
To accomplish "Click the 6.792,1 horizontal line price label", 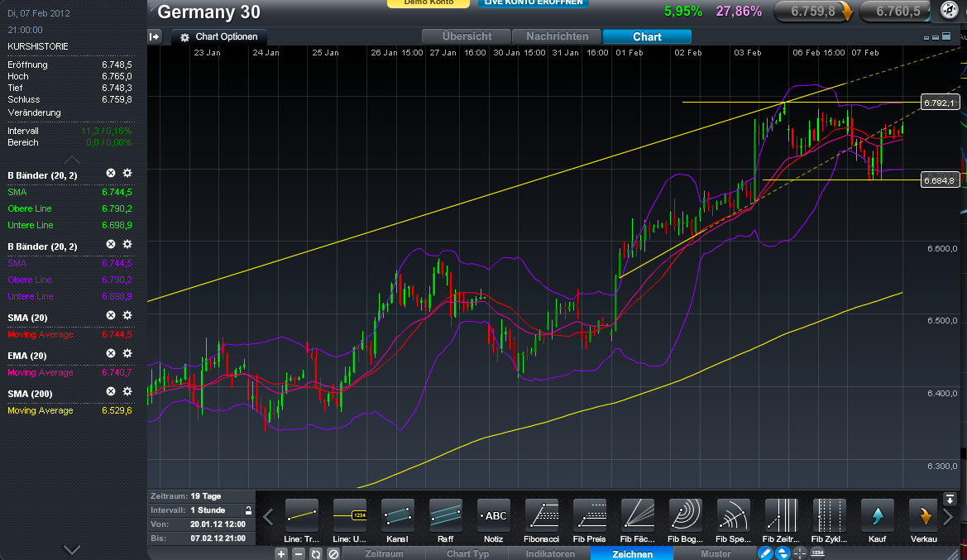I will tap(939, 103).
